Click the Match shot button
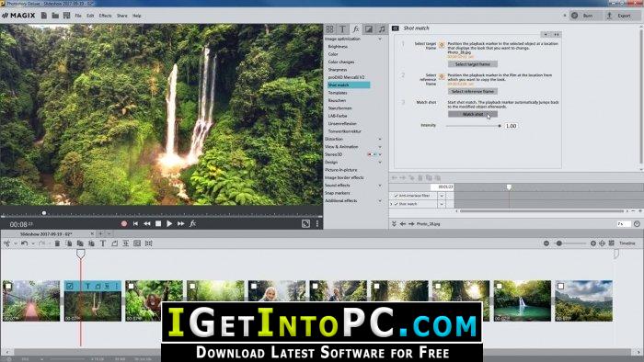Image resolution: width=644 pixels, height=362 pixels. (473, 114)
